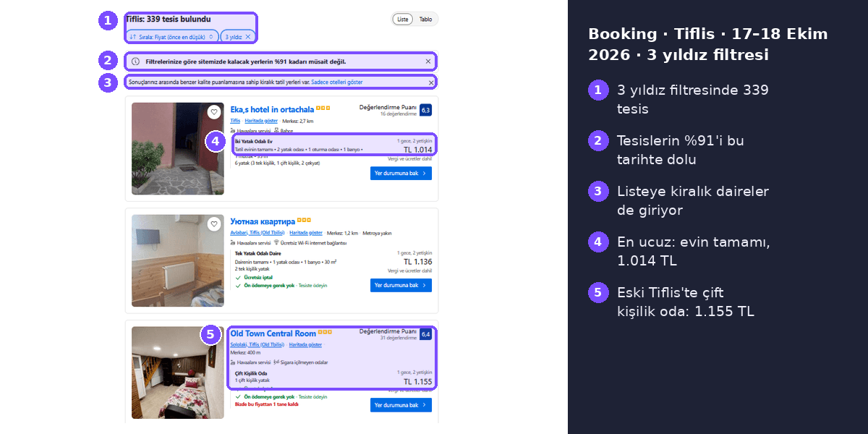Image resolution: width=868 pixels, height=434 pixels.
Task: Close the kiralık tatil yerleri banner
Action: pos(431,82)
